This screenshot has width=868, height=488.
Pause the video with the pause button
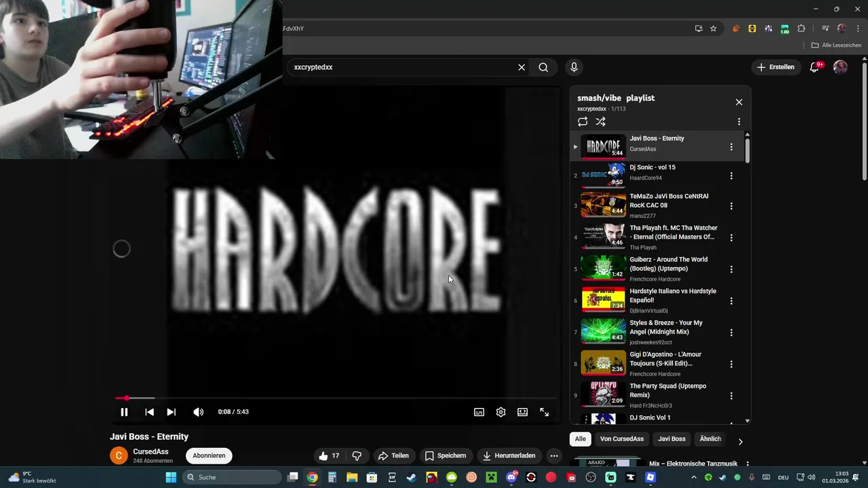point(124,412)
